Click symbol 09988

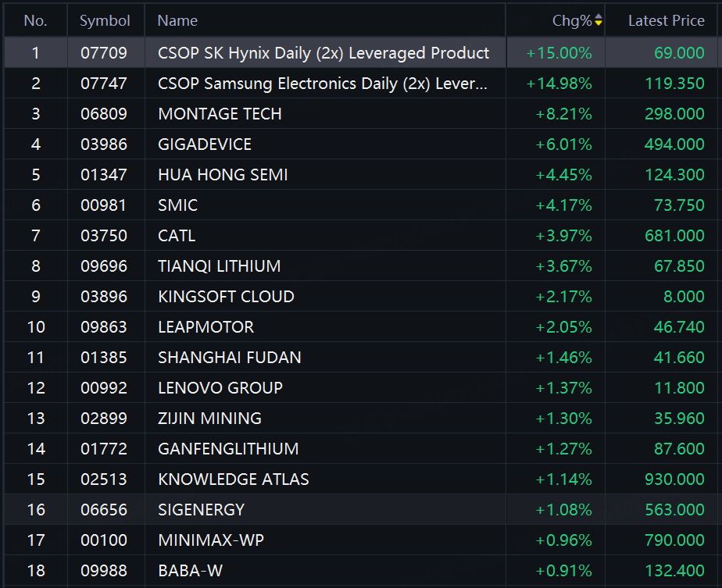point(104,571)
